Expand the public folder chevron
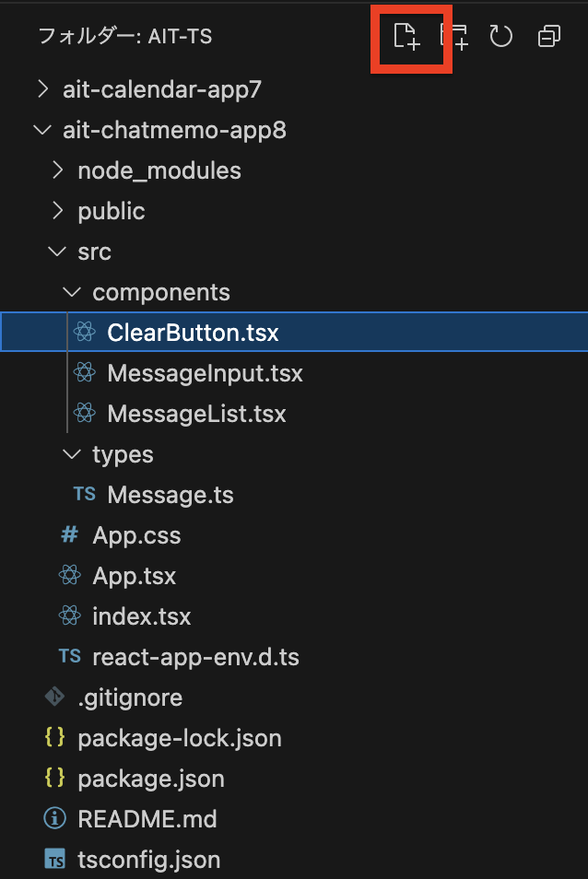Screen dimensions: 588x879 coord(57,211)
